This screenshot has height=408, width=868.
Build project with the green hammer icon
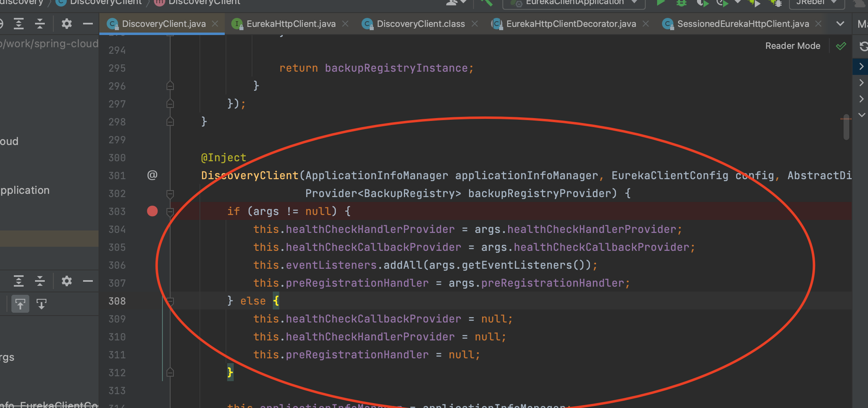[487, 2]
